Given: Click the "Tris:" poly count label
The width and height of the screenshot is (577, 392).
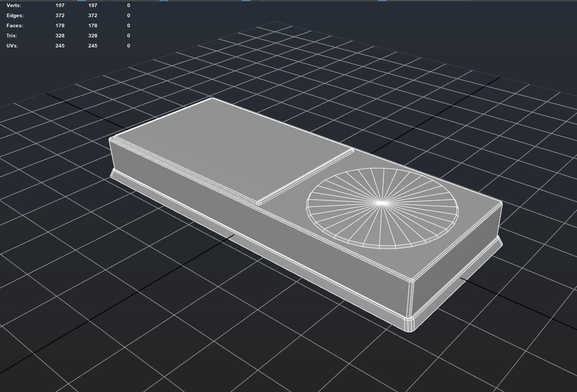Looking at the screenshot, I should click(x=12, y=36).
